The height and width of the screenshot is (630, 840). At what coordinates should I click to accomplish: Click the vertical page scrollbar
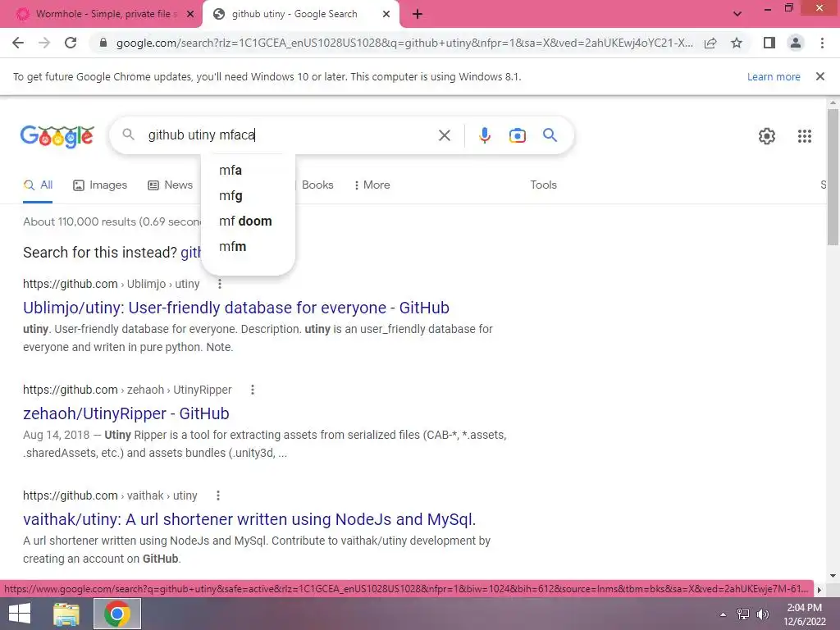833,177
